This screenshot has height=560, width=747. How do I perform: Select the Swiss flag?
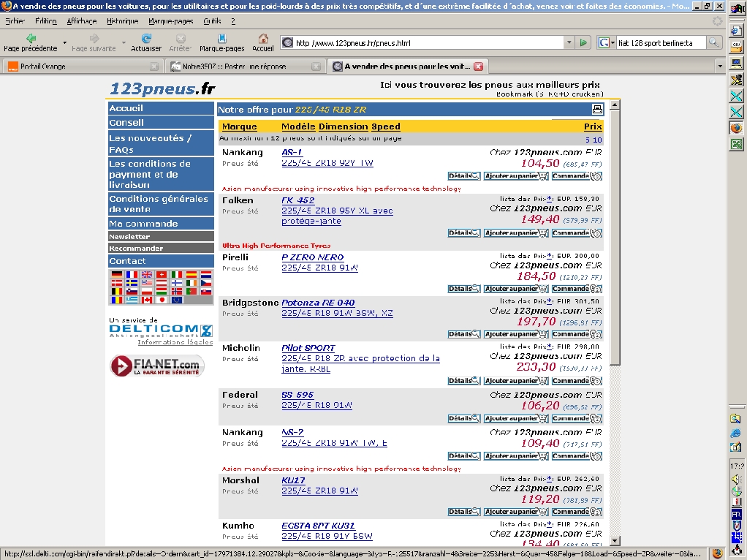[162, 275]
